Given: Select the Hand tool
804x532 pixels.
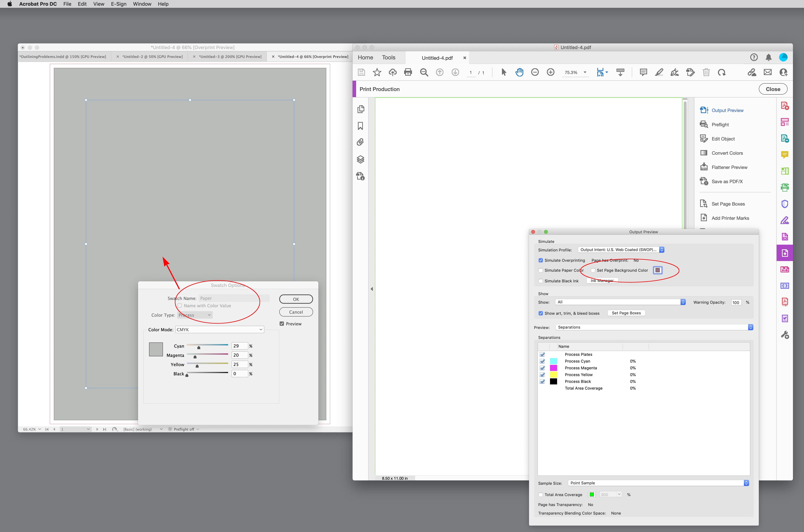Looking at the screenshot, I should (x=519, y=72).
